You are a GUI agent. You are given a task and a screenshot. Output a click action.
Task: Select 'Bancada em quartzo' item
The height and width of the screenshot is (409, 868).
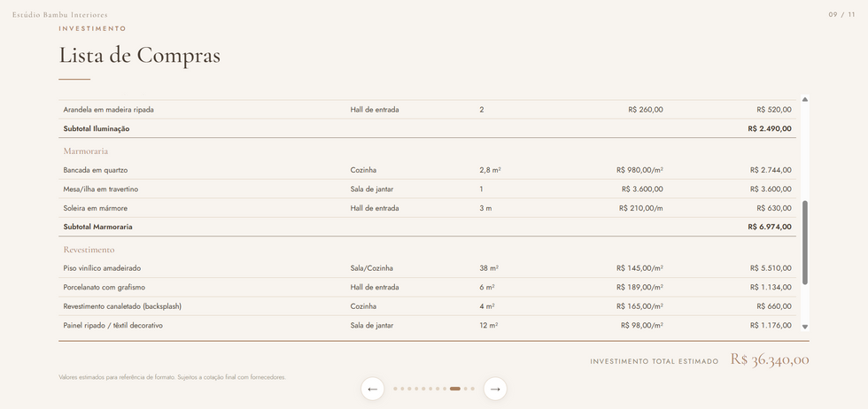coord(96,170)
